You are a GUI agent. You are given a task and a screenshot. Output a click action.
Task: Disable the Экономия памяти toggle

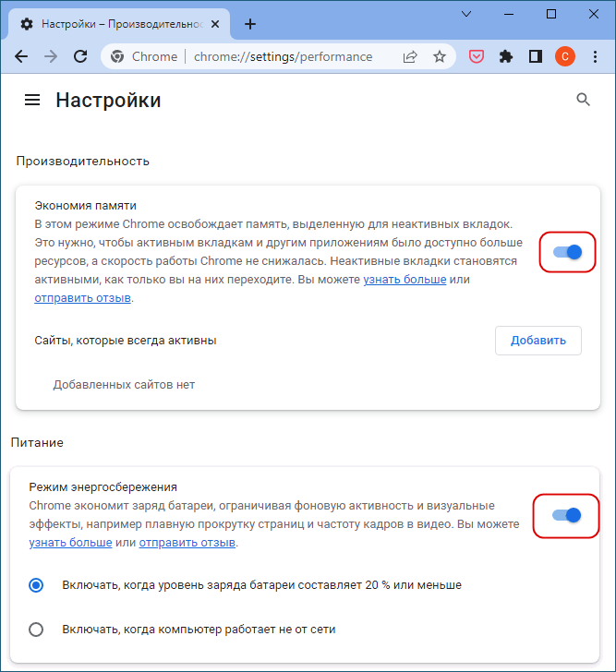[568, 252]
